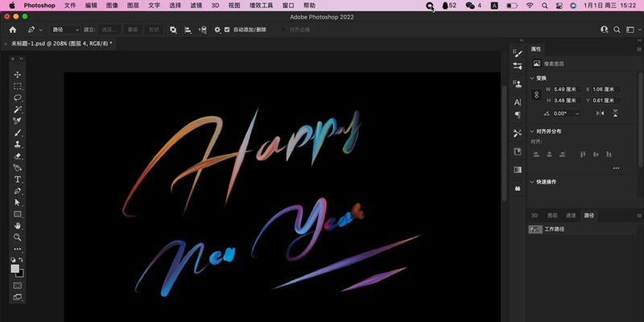The width and height of the screenshot is (644, 322).
Task: Toggle the link width and height icon
Action: click(536, 95)
